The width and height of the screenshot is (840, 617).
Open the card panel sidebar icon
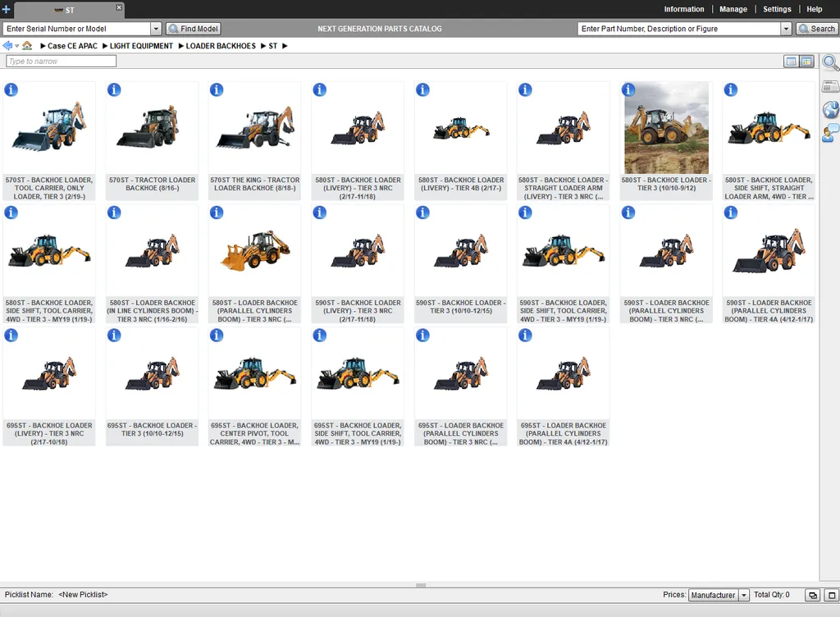coord(831,86)
